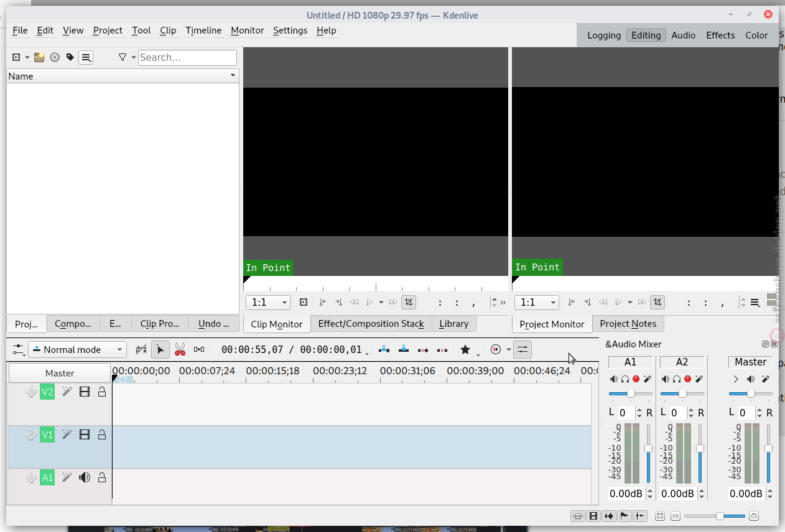The image size is (785, 532).
Task: Open add clip dropdown arrow in bin
Action: [27, 57]
